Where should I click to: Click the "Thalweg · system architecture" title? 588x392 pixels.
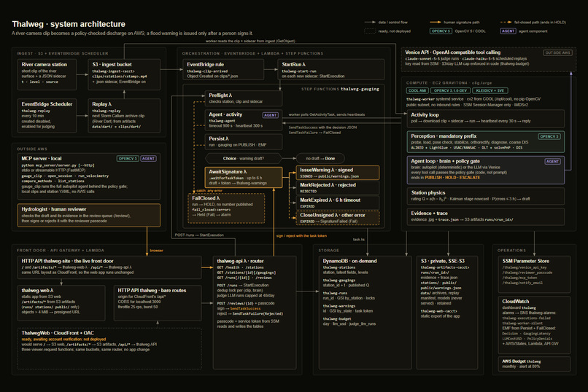tap(69, 24)
